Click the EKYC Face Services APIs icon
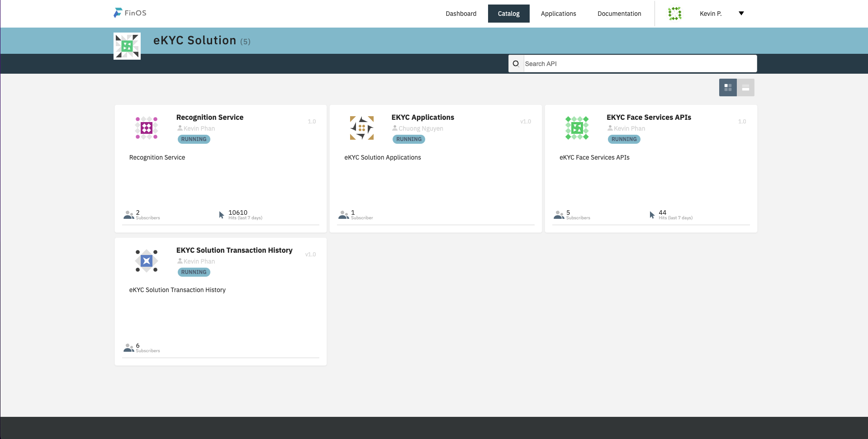 tap(577, 128)
